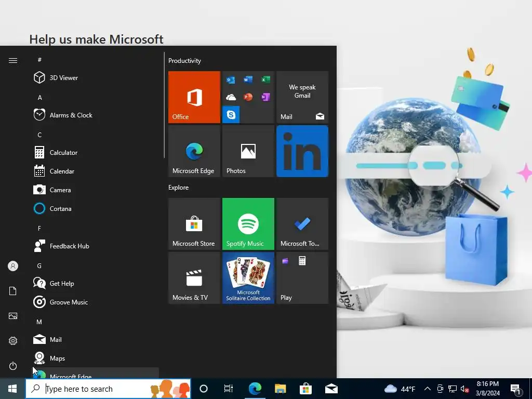Click the letter C section header
The height and width of the screenshot is (399, 532).
coord(39,135)
